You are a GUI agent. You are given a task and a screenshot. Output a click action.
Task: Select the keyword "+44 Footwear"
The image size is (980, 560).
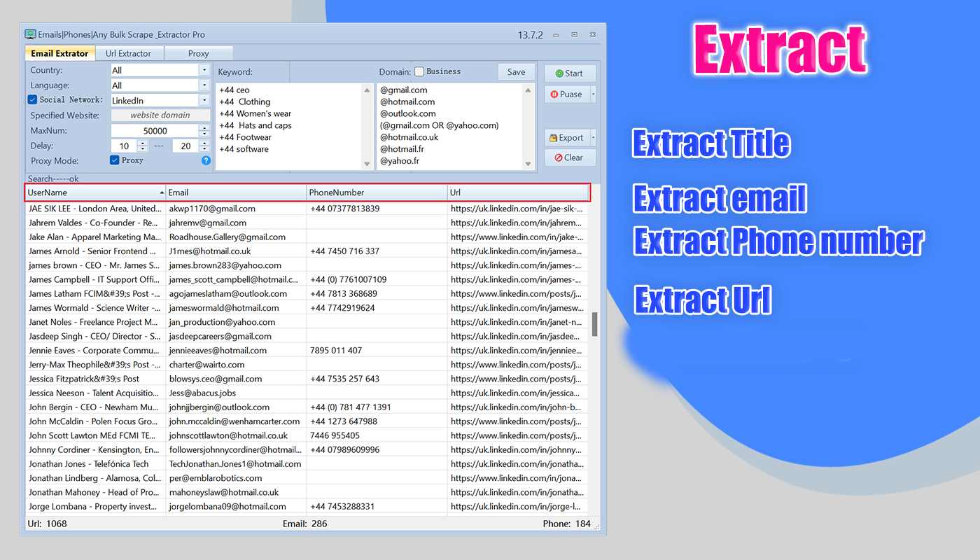(x=246, y=138)
